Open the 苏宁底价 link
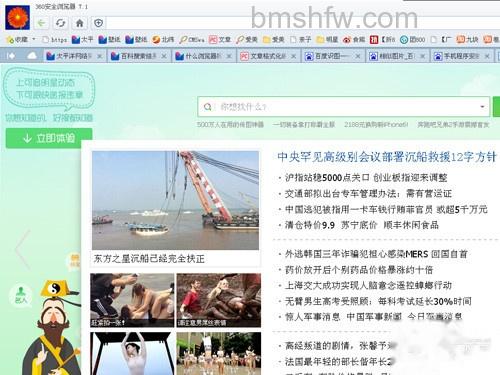Viewport: 500px width, 375px height. point(359,225)
